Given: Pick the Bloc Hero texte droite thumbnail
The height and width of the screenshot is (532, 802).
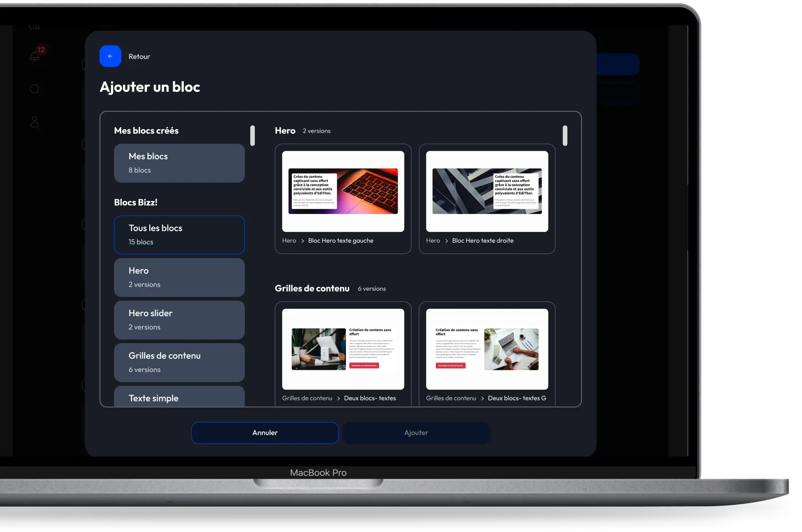Looking at the screenshot, I should [487, 191].
